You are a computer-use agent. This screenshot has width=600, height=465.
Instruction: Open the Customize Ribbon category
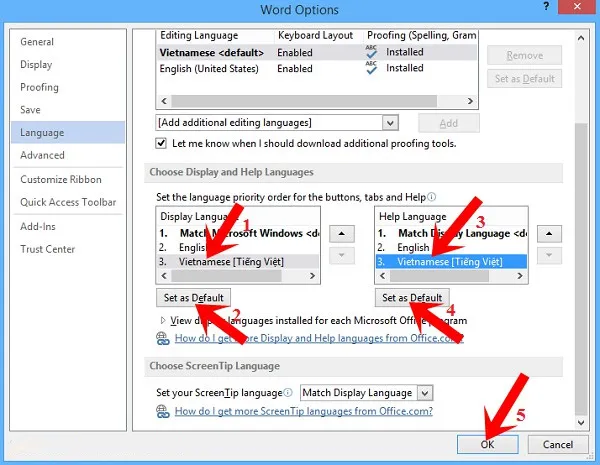[x=63, y=179]
